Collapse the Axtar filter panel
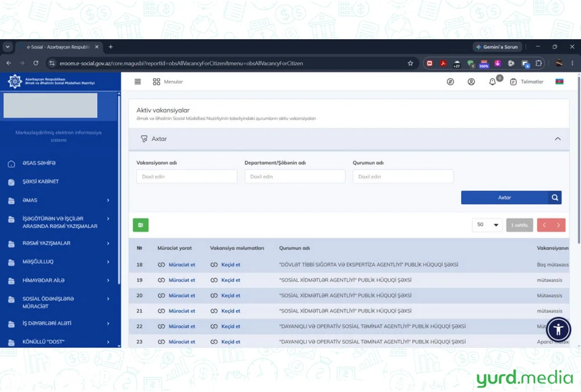581x392 pixels. pos(557,139)
